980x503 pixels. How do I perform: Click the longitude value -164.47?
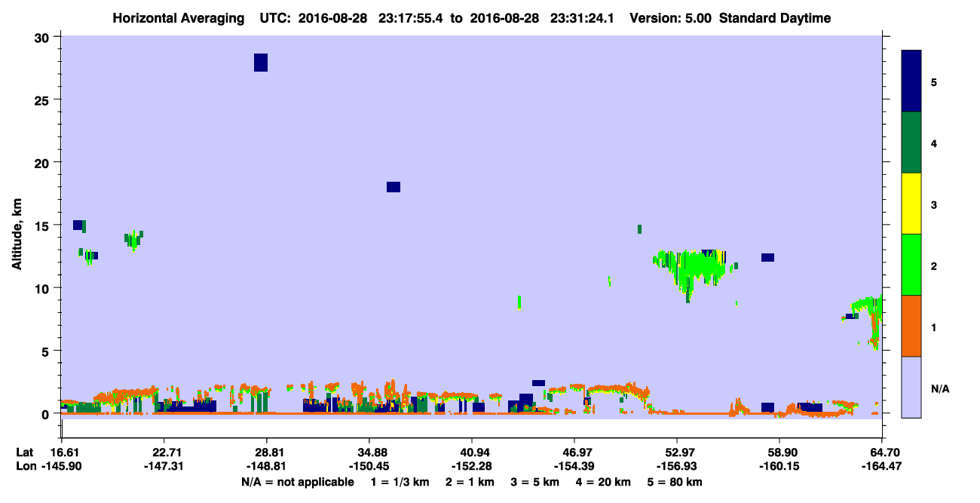(882, 467)
